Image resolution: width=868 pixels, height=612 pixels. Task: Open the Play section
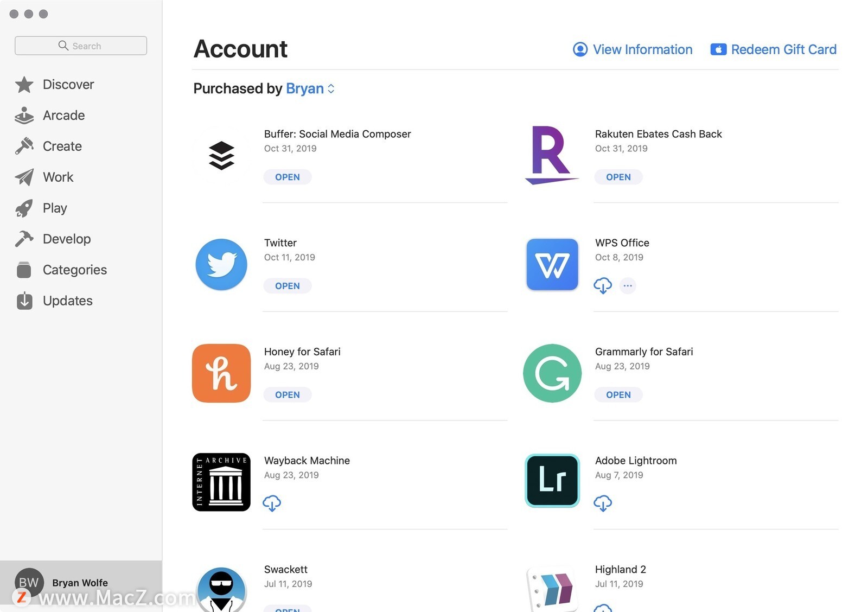click(55, 208)
